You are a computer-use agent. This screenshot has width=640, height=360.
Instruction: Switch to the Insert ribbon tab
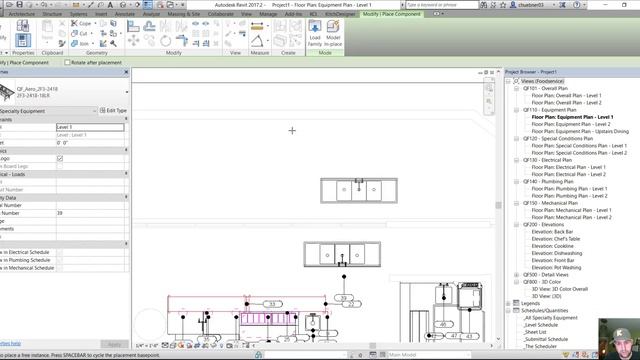(101, 14)
